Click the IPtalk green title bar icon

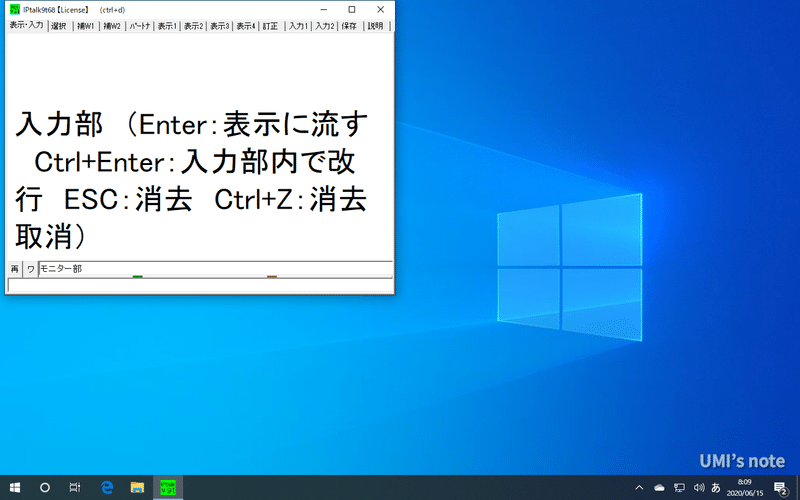coord(15,9)
